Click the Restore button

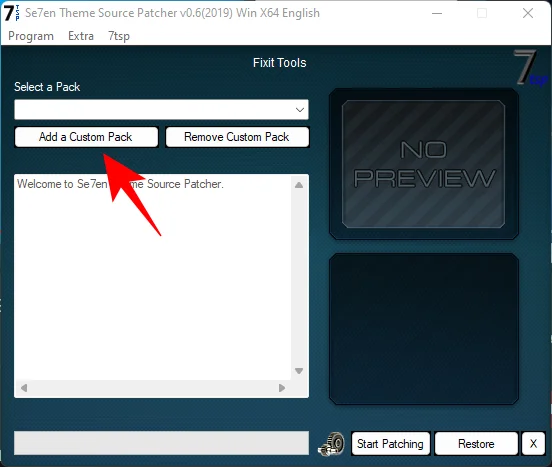pos(476,444)
